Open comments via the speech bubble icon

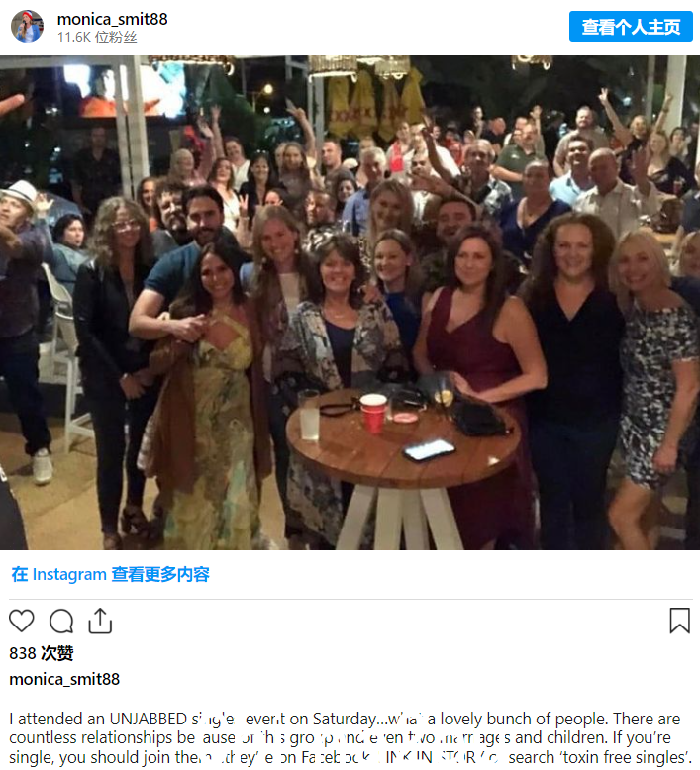61,622
